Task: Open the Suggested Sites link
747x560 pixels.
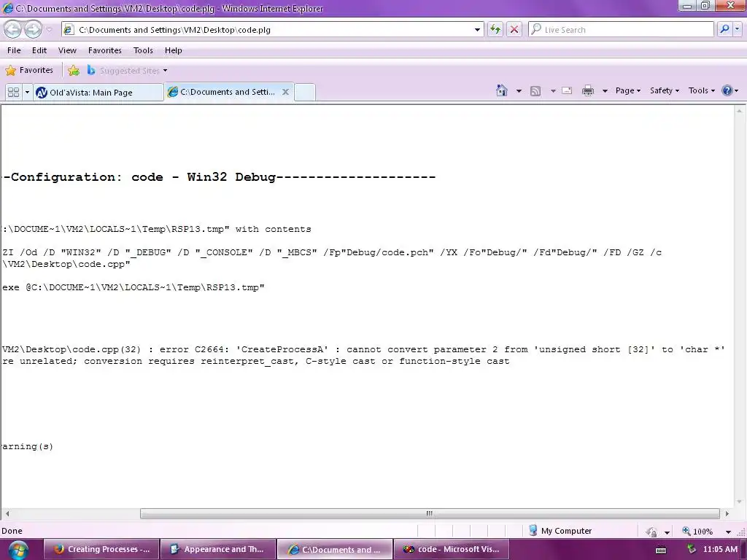Action: coord(127,71)
